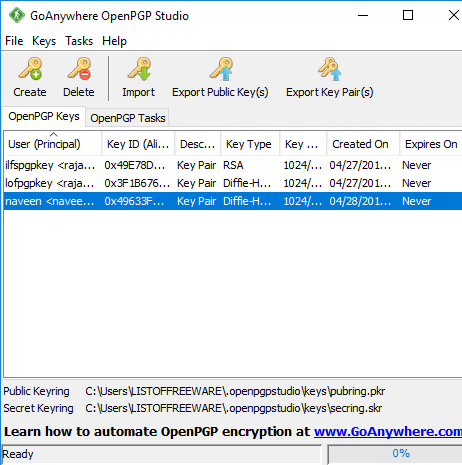Click Export Public Key(s) icon
The width and height of the screenshot is (462, 465).
click(x=221, y=69)
